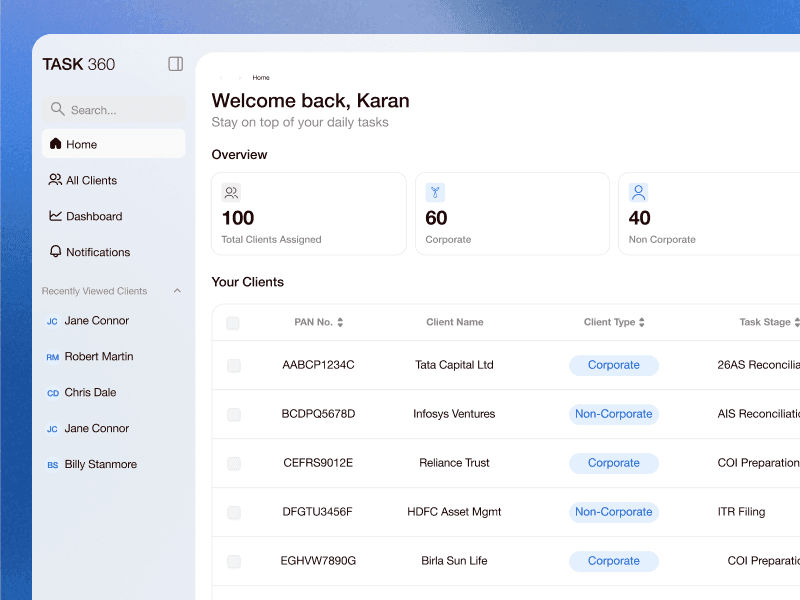The height and width of the screenshot is (600, 800).
Task: Open Robert Martin from recent clients
Action: (98, 356)
